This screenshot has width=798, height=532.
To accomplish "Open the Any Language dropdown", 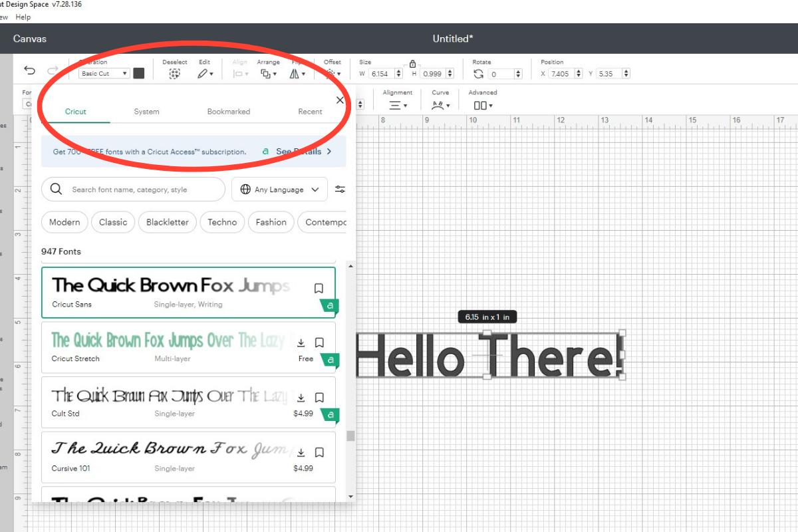I will click(x=279, y=190).
